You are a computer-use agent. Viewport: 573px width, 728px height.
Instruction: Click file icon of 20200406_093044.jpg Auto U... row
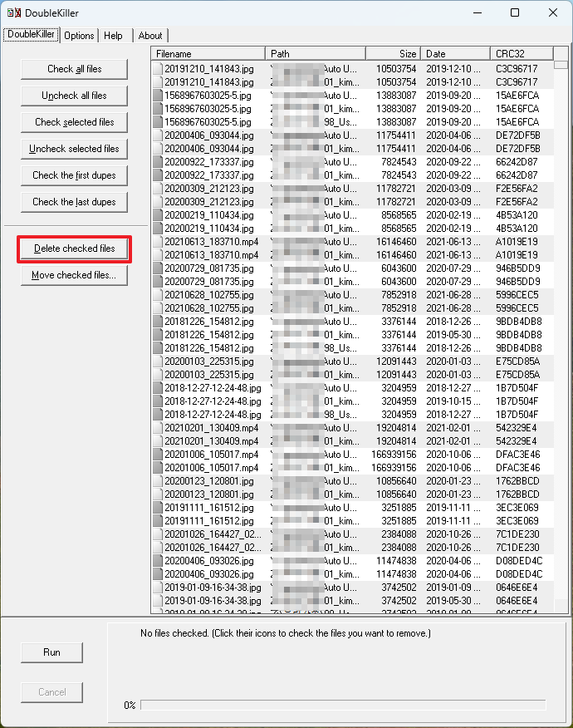coord(158,135)
